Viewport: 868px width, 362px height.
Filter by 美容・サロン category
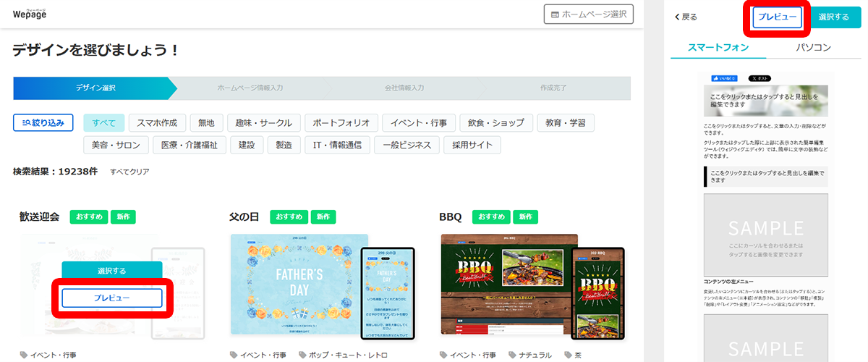click(x=116, y=145)
